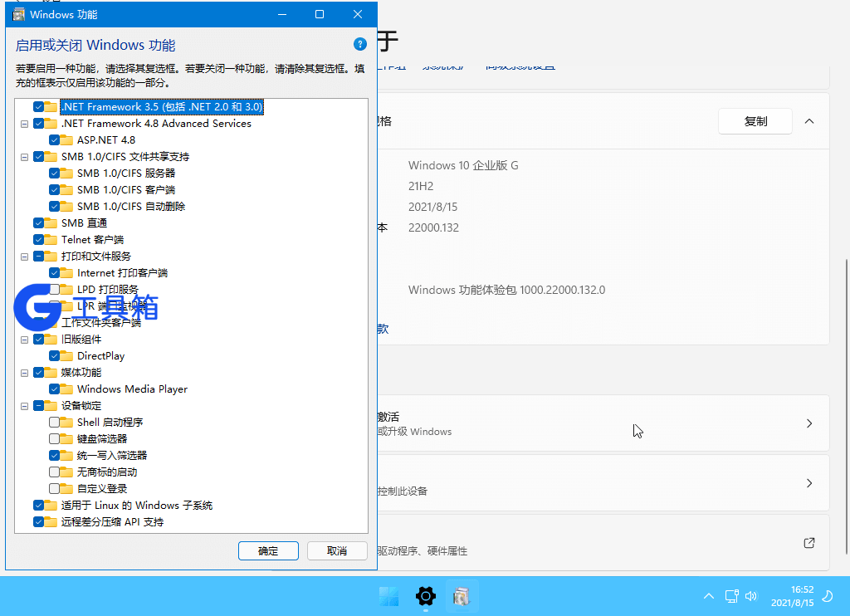Open the notification moon icon
Viewport: 850px width, 616px height.
[x=828, y=596]
